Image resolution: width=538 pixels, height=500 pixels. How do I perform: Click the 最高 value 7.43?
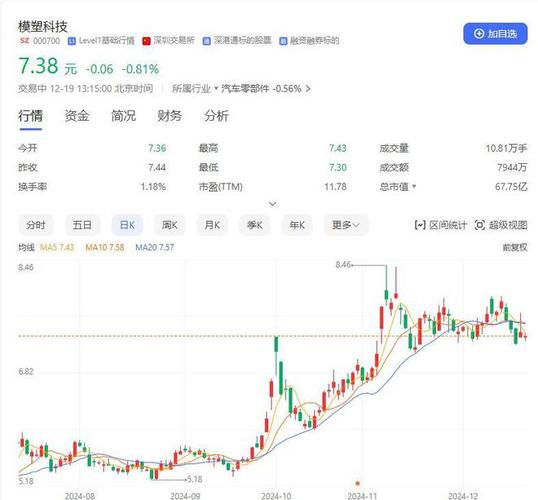tap(338, 148)
